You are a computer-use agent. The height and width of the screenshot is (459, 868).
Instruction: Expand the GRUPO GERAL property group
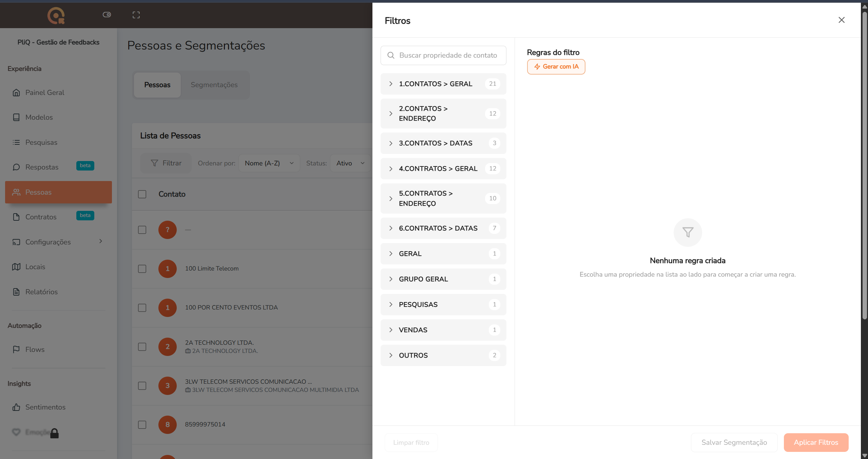click(x=443, y=279)
